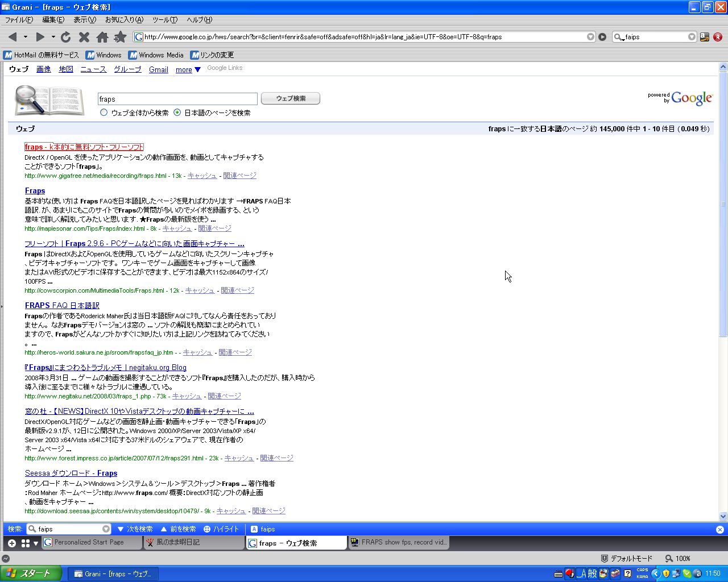Open the リンクの変更 bookmark
This screenshot has width=728, height=582.
[x=212, y=55]
